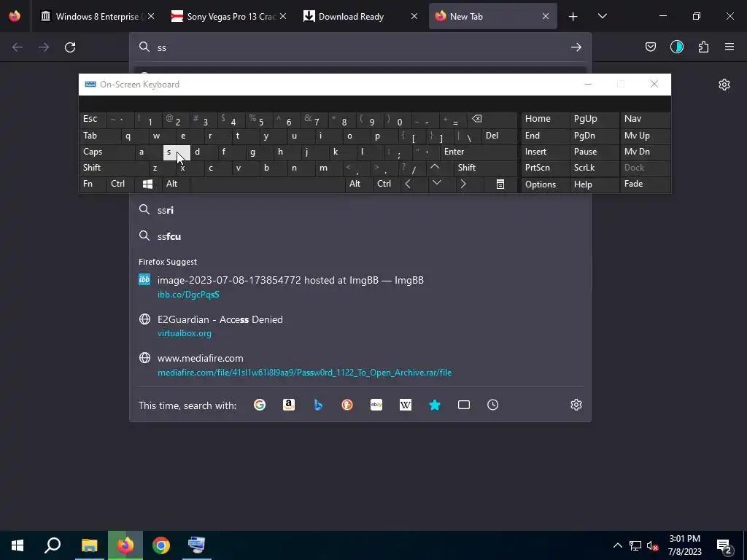
Task: Toggle the left Ctrl key
Action: coord(120,184)
